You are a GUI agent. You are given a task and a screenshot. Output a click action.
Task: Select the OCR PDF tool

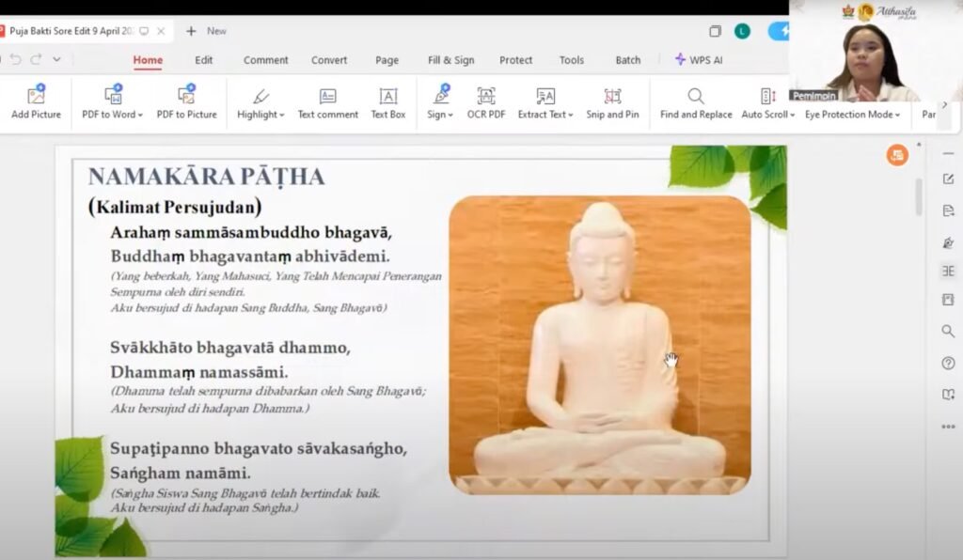(x=486, y=103)
